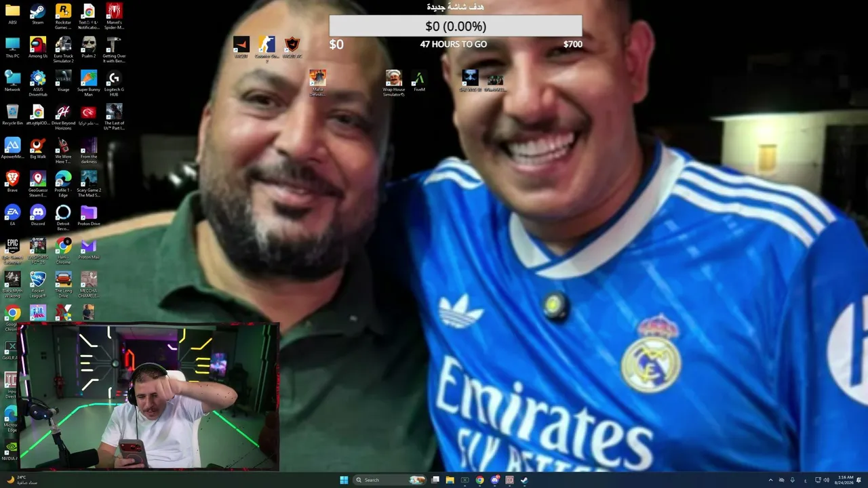The width and height of the screenshot is (868, 488).
Task: Launch the Wrap House Simulator shortcut
Action: point(393,83)
